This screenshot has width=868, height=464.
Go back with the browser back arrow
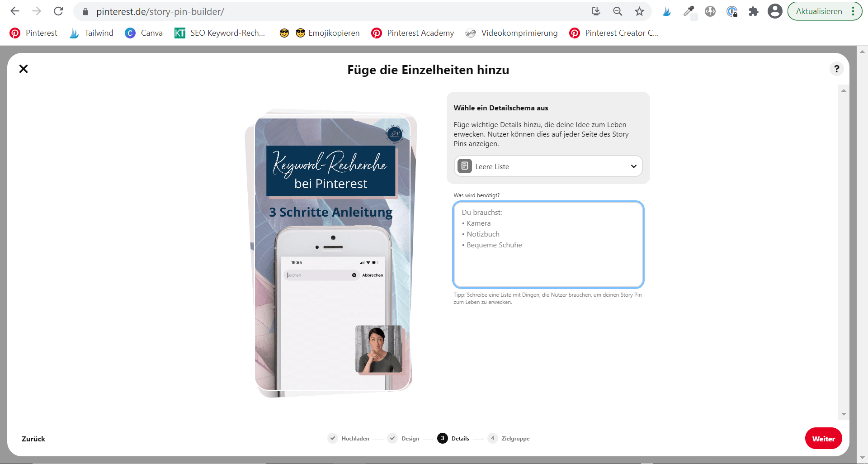pyautogui.click(x=15, y=11)
